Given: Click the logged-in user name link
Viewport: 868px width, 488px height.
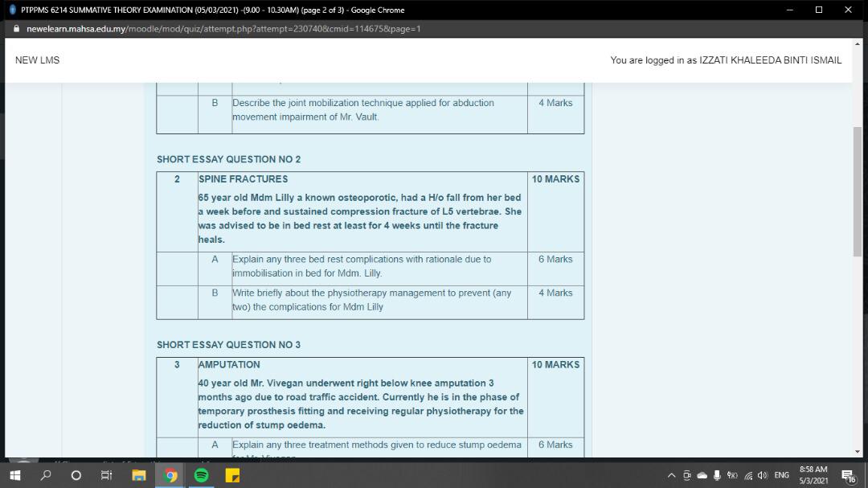Looking at the screenshot, I should click(x=770, y=60).
